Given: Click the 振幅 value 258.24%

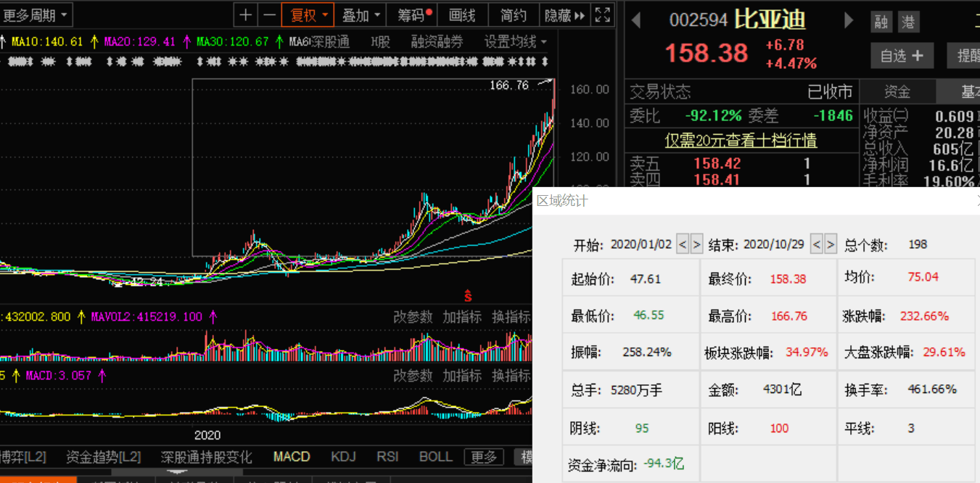Looking at the screenshot, I should (x=647, y=352).
